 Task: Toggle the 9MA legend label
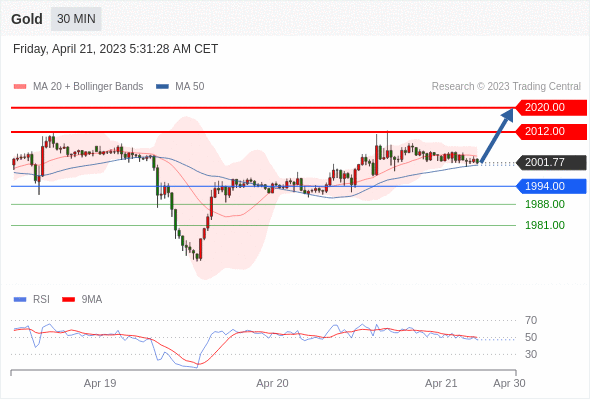click(x=92, y=300)
